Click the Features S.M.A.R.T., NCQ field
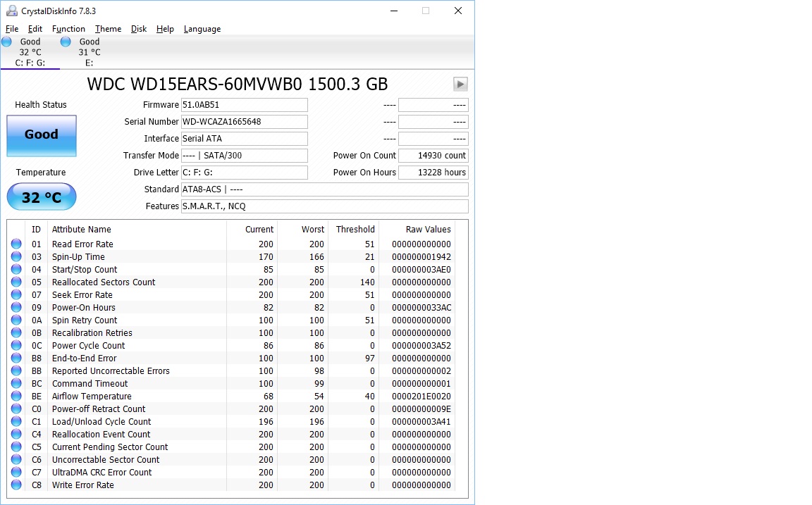812x505 pixels. [325, 206]
